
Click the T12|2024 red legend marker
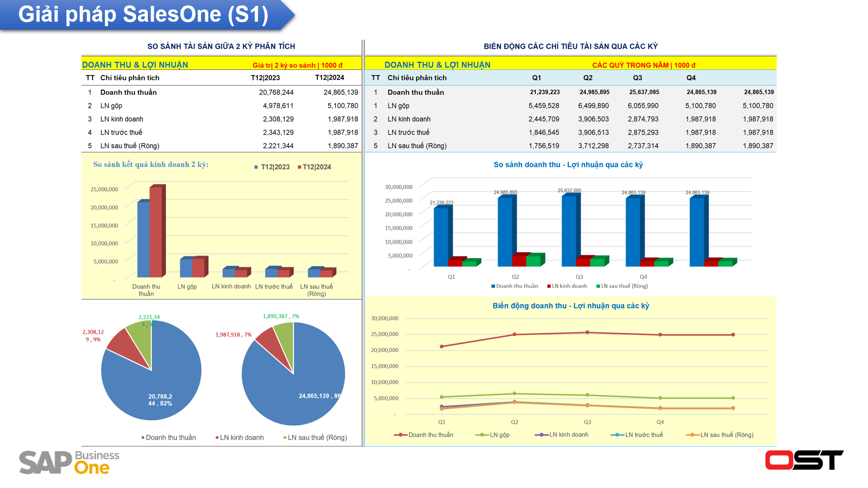coord(299,167)
